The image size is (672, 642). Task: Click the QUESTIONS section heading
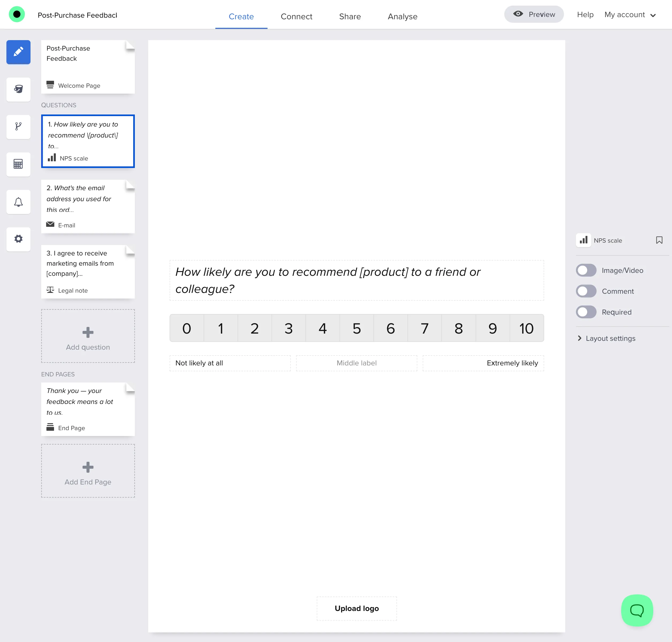[59, 105]
